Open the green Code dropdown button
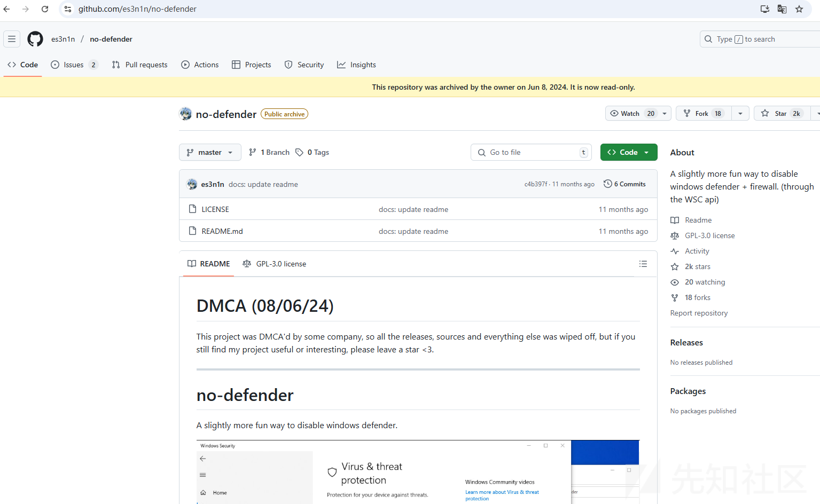The height and width of the screenshot is (504, 820). point(629,152)
